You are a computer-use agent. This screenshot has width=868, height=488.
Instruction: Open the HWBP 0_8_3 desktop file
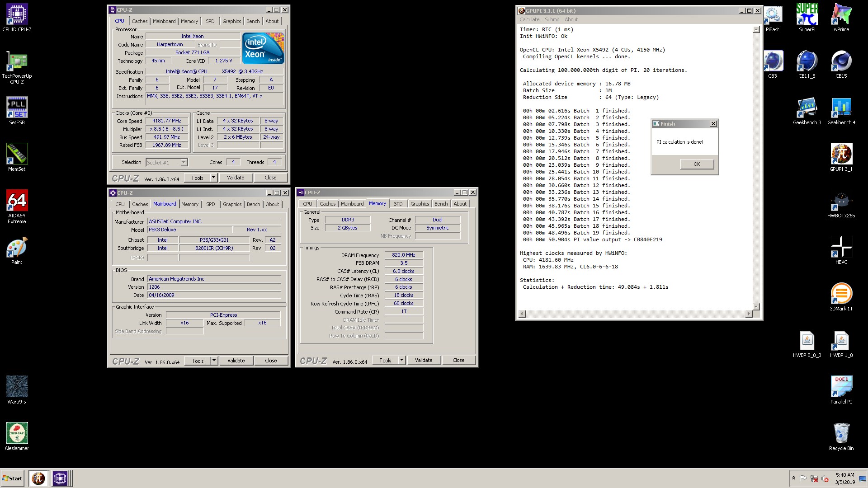tap(807, 344)
